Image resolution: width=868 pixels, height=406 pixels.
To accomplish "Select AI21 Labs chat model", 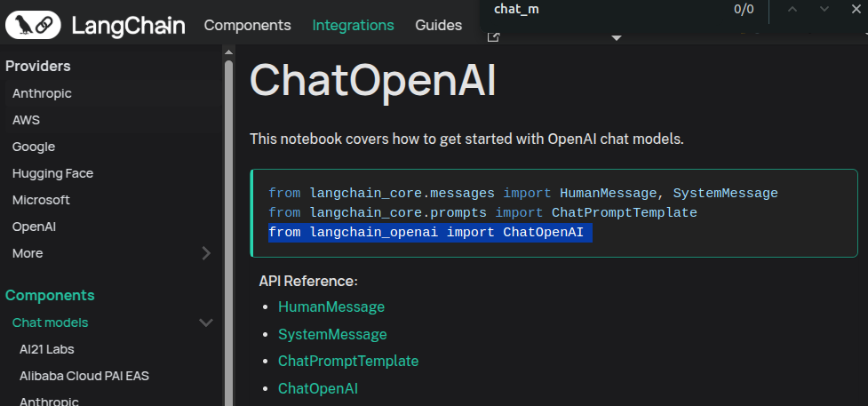I will (x=46, y=349).
